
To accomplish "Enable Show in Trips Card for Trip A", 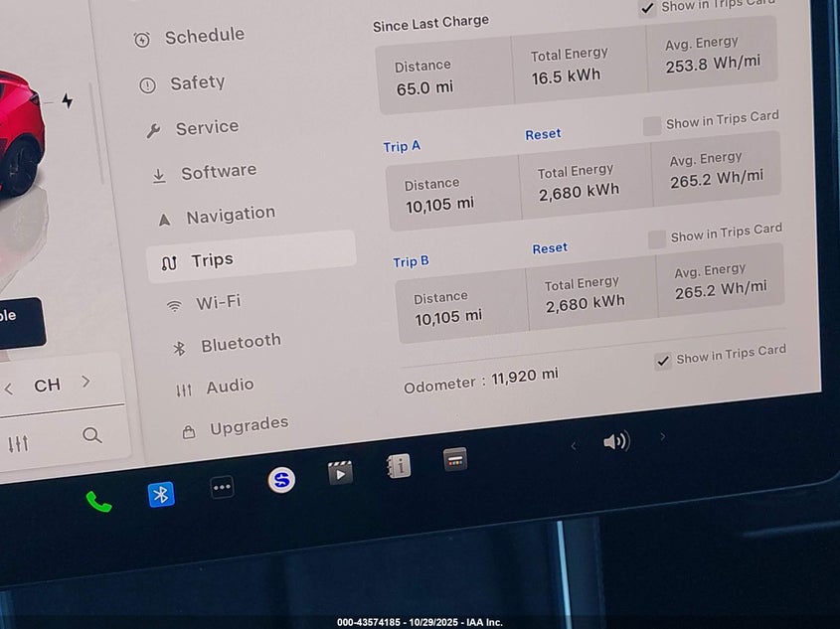I will coord(652,125).
